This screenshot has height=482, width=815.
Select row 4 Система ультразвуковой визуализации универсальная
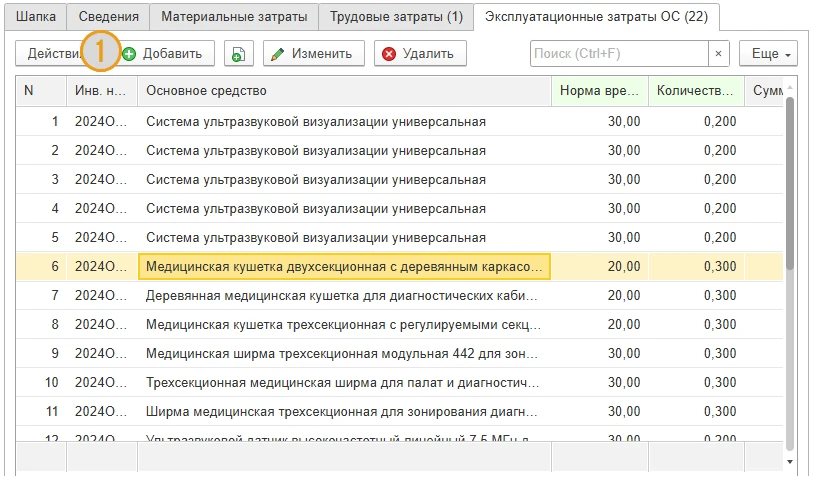(x=399, y=209)
